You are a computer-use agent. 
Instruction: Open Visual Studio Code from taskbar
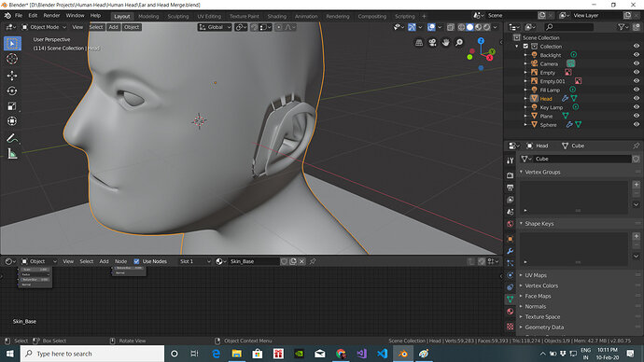point(382,354)
